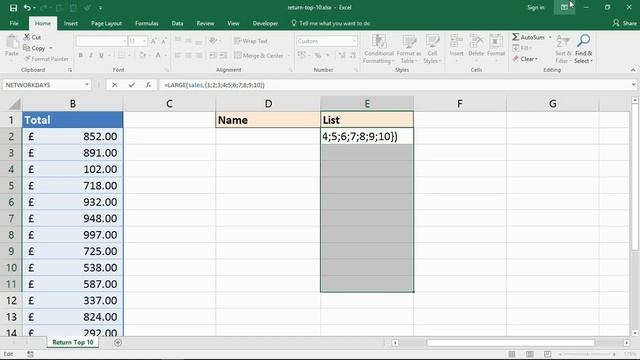Switch to the Formulas tab
This screenshot has width=640, height=360.
(147, 23)
